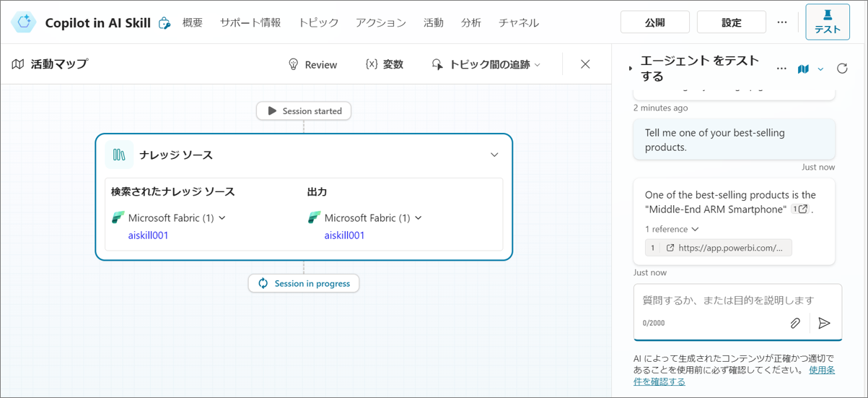Switch to the アクション tab
The width and height of the screenshot is (868, 398).
click(381, 23)
